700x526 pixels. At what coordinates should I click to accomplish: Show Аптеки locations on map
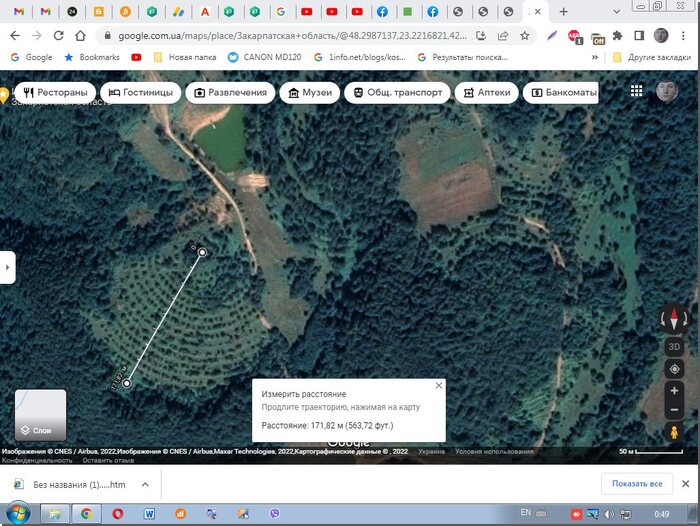pos(487,93)
